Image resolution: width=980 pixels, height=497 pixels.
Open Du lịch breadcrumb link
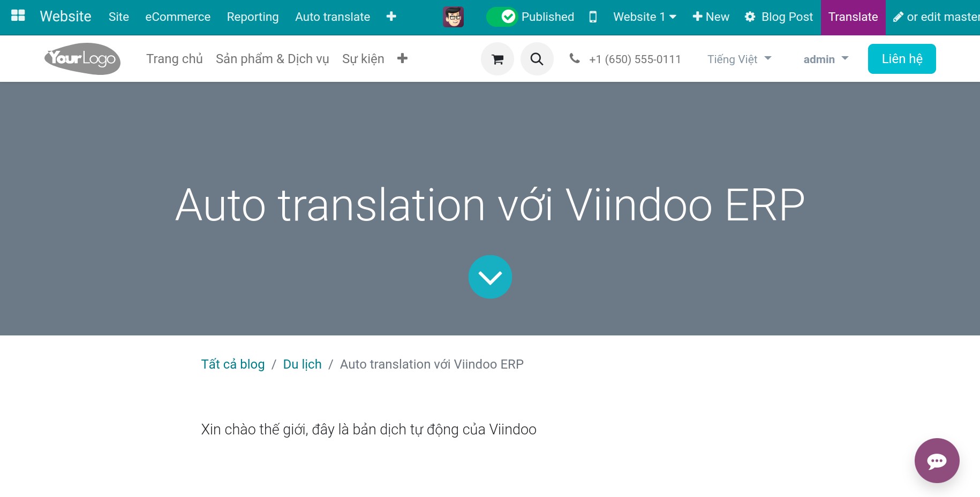click(303, 364)
